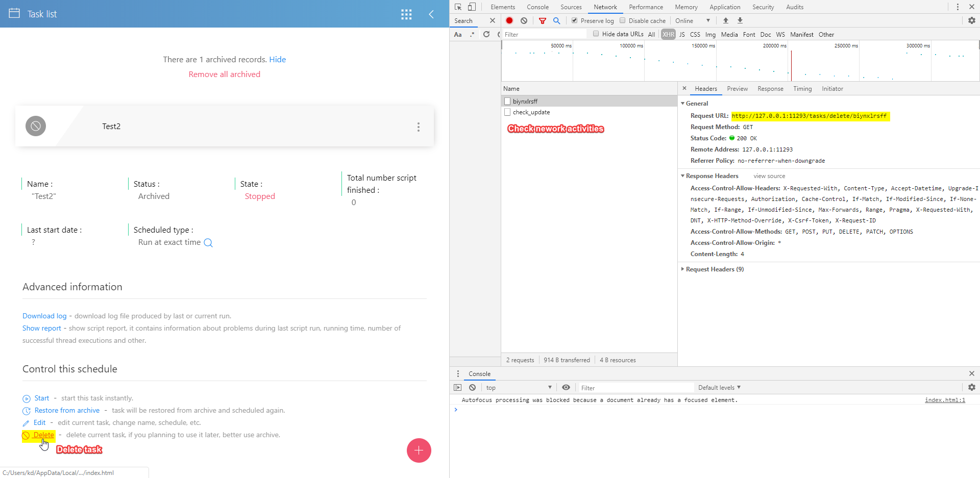
Task: Open the Elements tab in DevTools
Action: pyautogui.click(x=503, y=7)
